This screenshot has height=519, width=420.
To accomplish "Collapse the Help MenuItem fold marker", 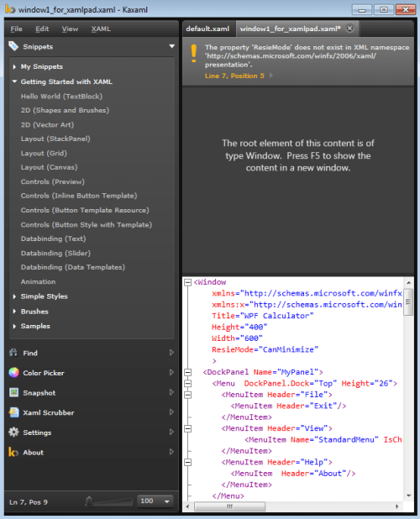I will pyautogui.click(x=187, y=462).
